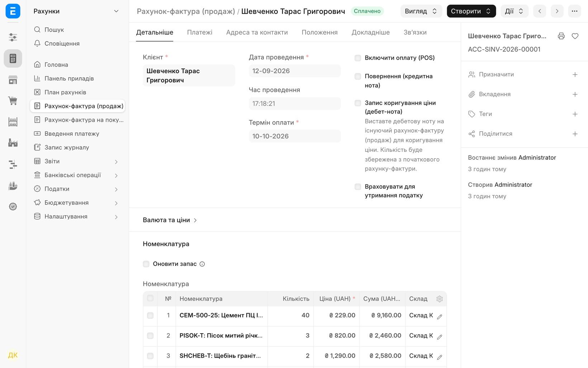Open the Вигляд dropdown
This screenshot has height=368, width=588.
point(421,11)
